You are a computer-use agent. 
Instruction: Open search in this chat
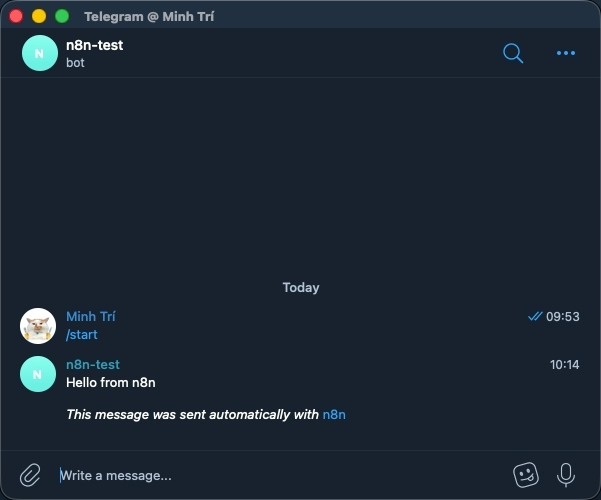[x=513, y=53]
